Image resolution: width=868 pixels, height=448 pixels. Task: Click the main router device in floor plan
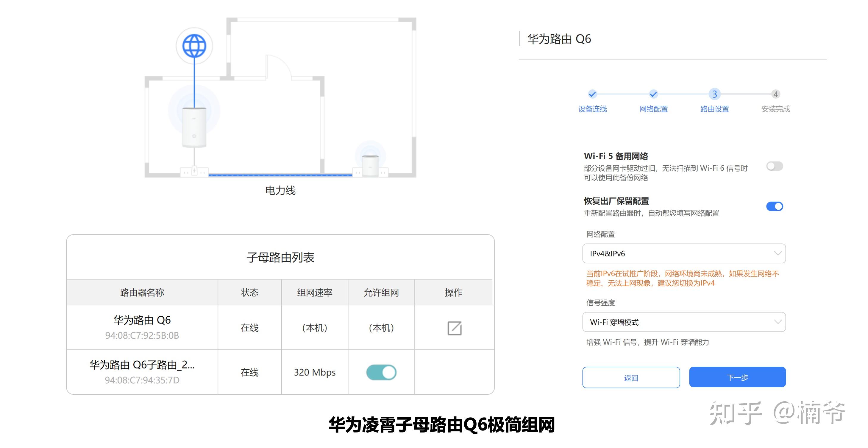194,127
